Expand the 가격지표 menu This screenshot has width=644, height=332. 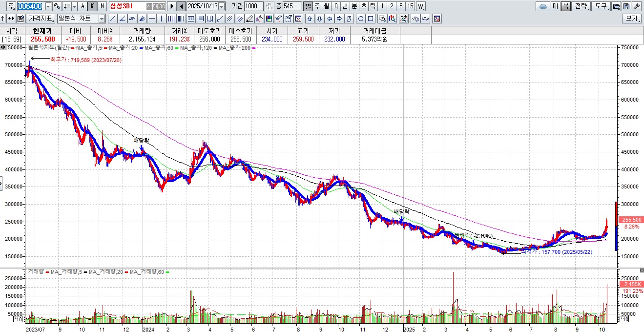tap(41, 19)
